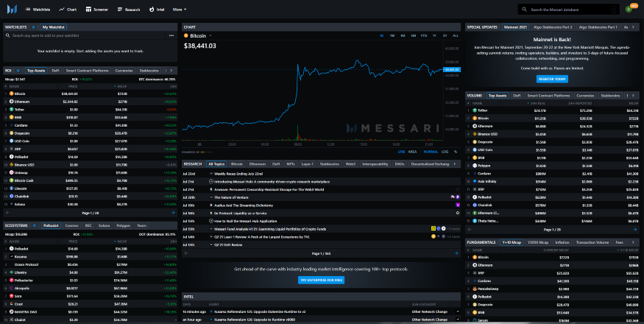Set chart scale to NORMAL
The height and width of the screenshot is (324, 644).
point(431,152)
